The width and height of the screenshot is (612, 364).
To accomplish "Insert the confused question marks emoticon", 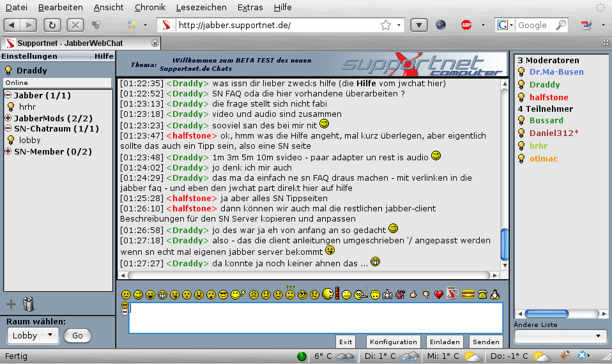I will point(290,292).
